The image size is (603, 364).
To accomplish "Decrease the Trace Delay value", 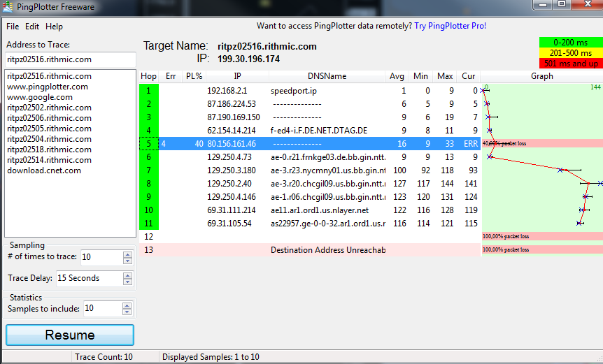I will coord(128,282).
